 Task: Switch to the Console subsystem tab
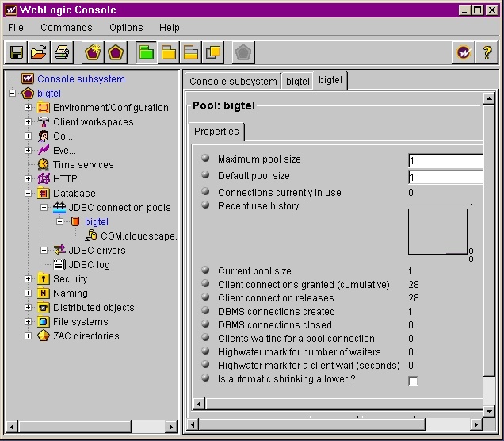pyautogui.click(x=233, y=82)
